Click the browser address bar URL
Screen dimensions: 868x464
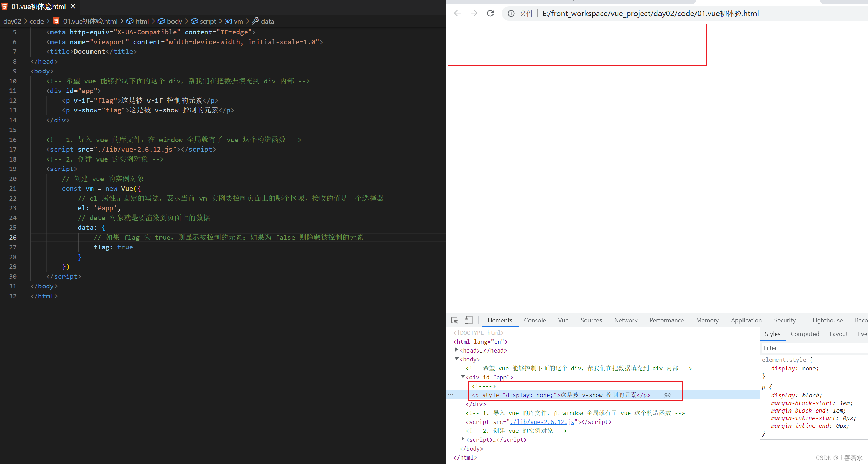coord(650,13)
